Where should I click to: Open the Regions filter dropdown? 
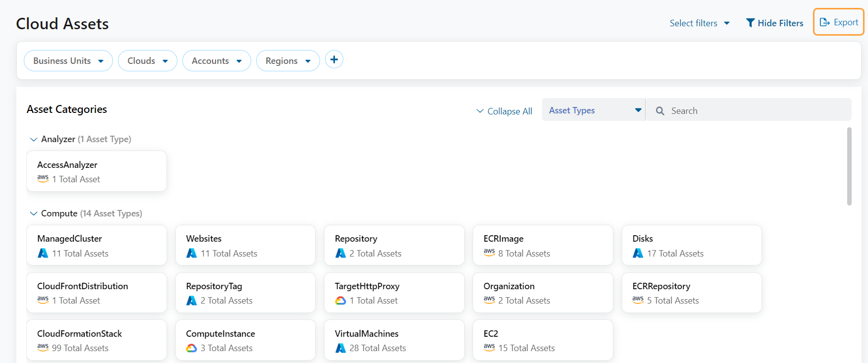pos(288,60)
